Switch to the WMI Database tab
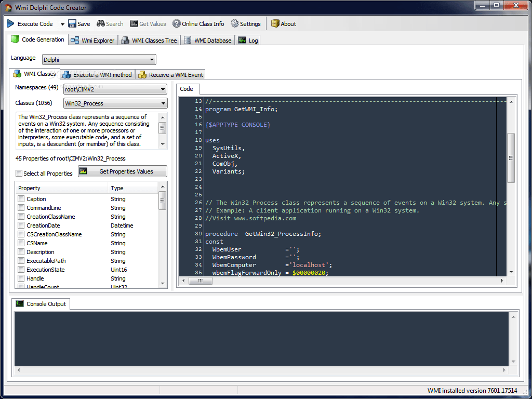Image resolution: width=532 pixels, height=399 pixels. tap(208, 40)
